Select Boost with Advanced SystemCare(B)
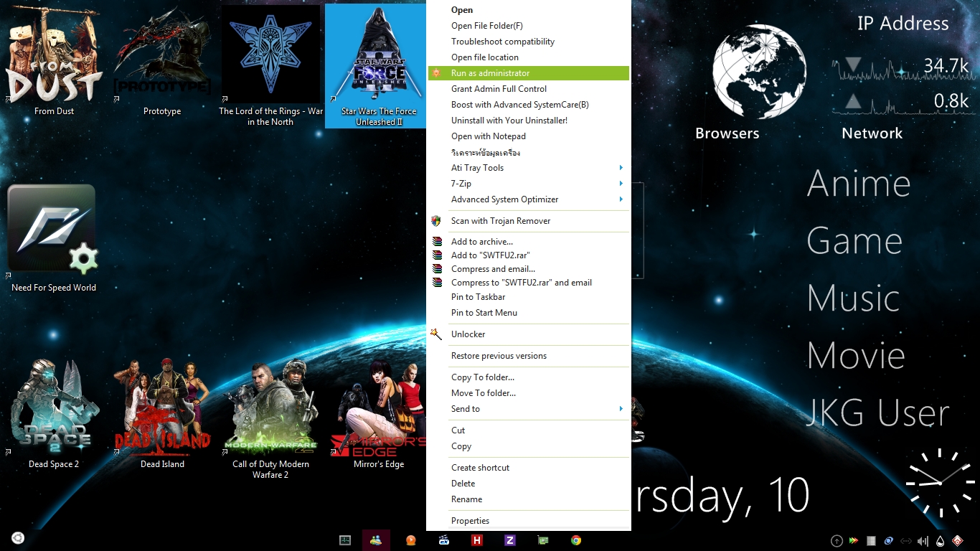 click(529, 105)
